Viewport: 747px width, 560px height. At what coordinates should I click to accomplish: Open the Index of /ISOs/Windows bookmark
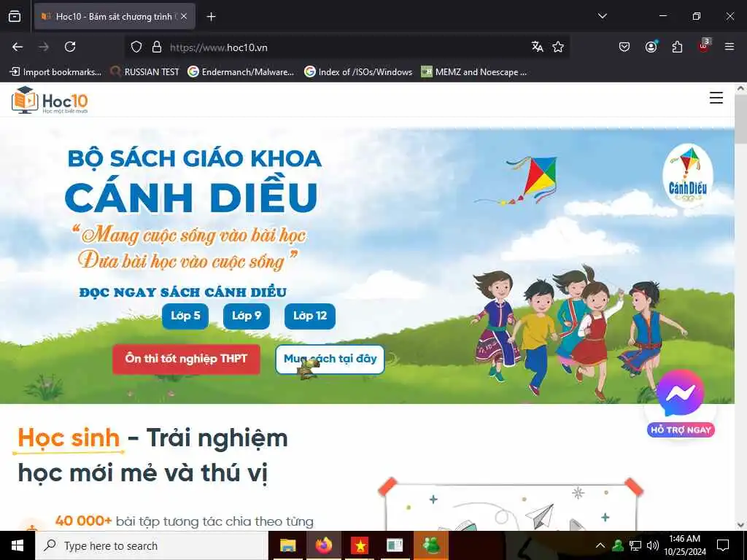click(x=357, y=72)
